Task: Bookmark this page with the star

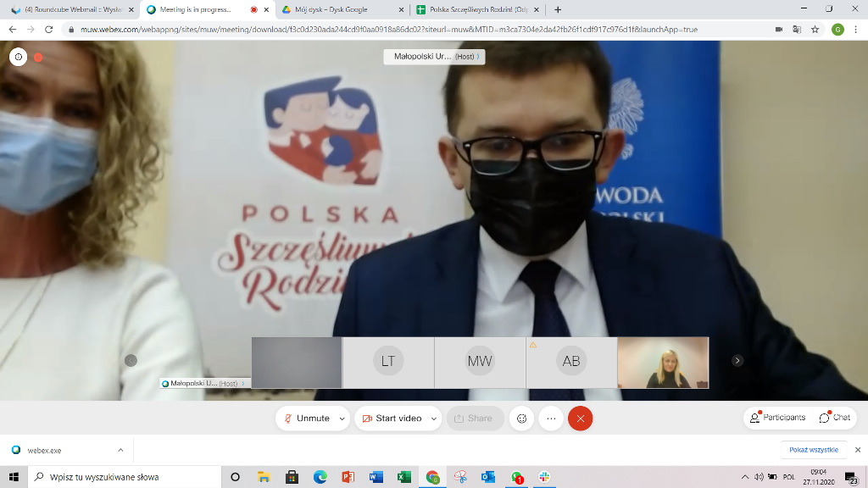Action: 815,30
